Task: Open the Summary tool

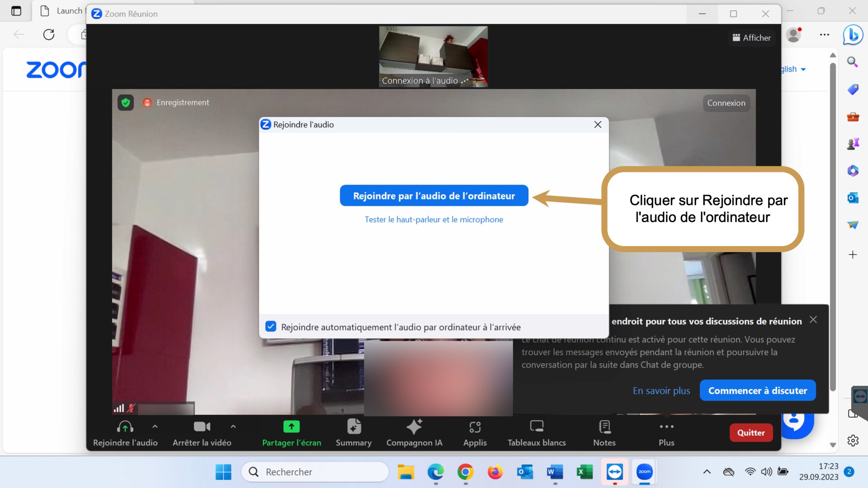Action: tap(354, 433)
